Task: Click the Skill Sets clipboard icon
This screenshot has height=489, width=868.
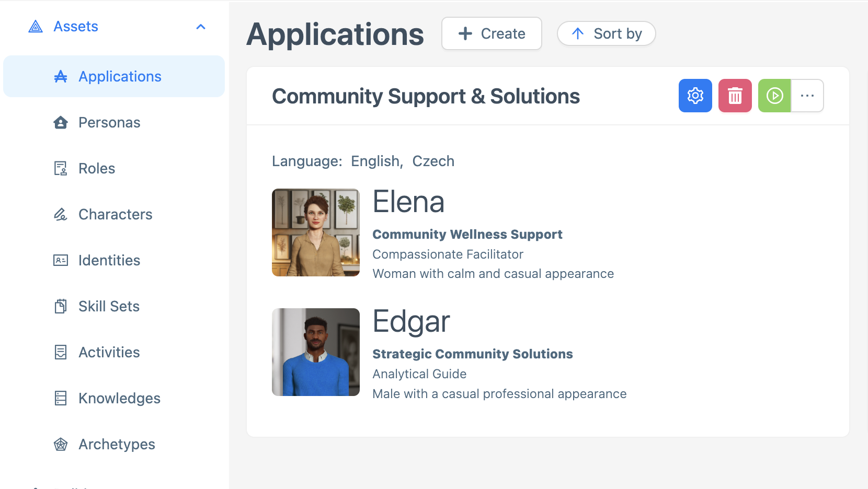Action: point(60,306)
